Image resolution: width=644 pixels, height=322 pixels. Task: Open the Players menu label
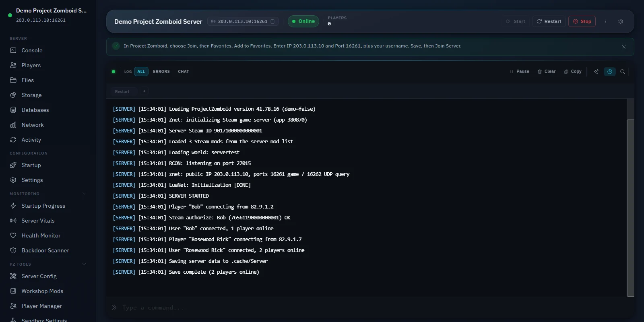31,65
